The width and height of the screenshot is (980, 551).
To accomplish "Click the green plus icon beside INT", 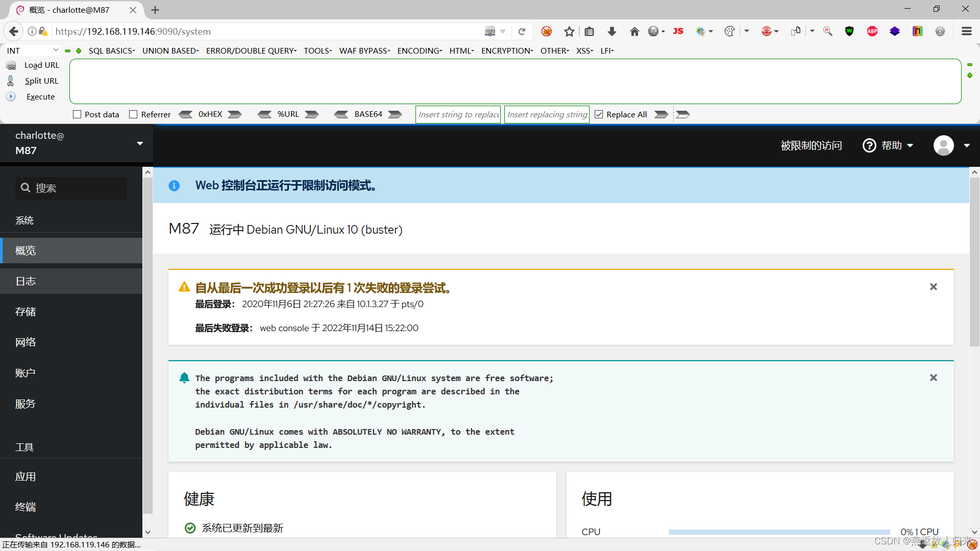I will click(79, 51).
